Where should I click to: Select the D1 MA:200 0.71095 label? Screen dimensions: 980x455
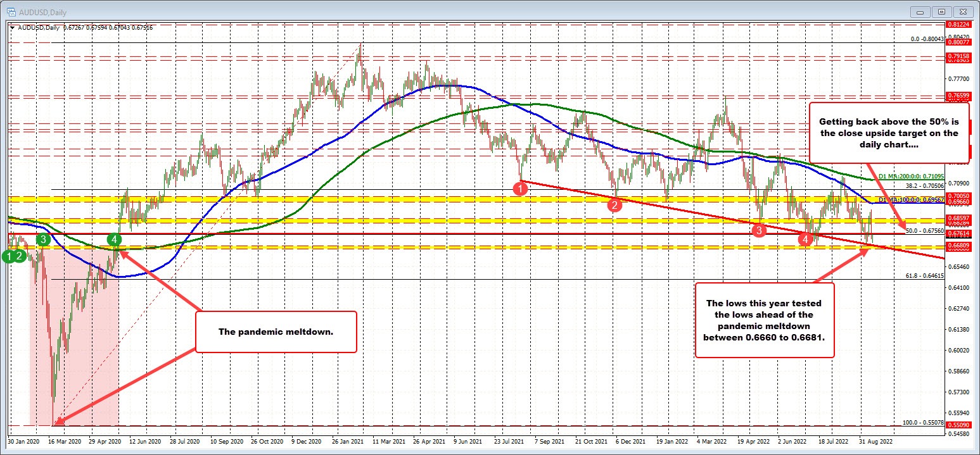tap(911, 176)
